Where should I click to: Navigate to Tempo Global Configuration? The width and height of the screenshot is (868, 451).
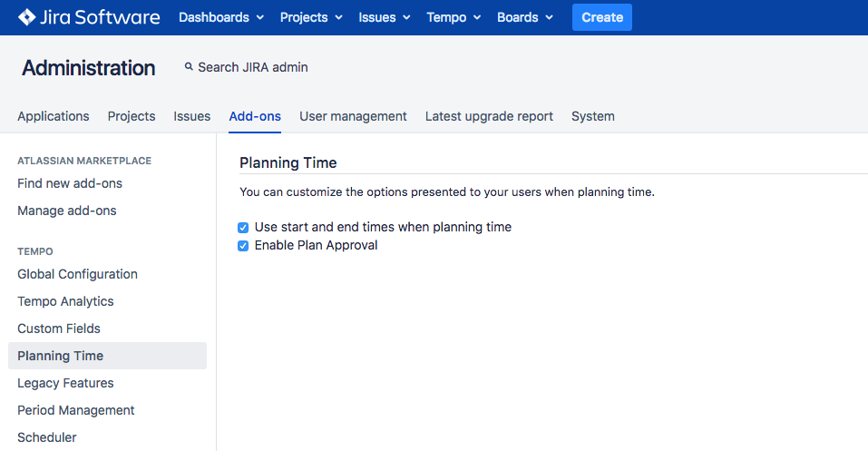coord(77,274)
